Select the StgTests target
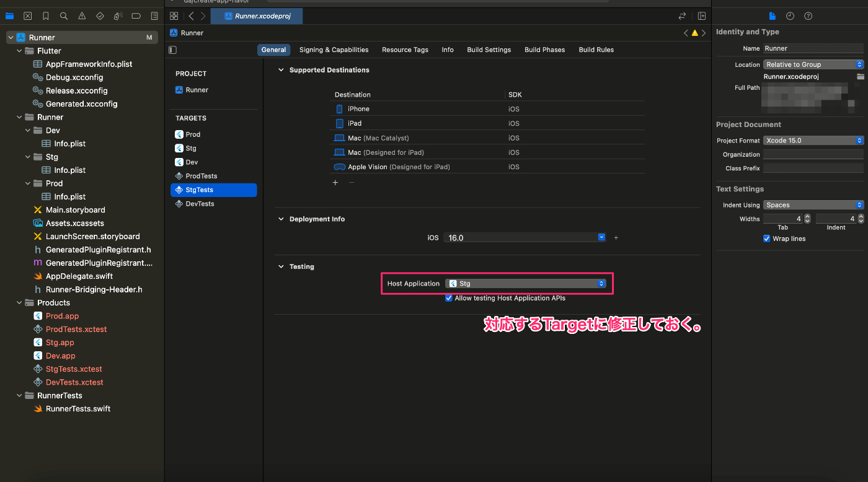Image resolution: width=868 pixels, height=482 pixels. [213, 190]
